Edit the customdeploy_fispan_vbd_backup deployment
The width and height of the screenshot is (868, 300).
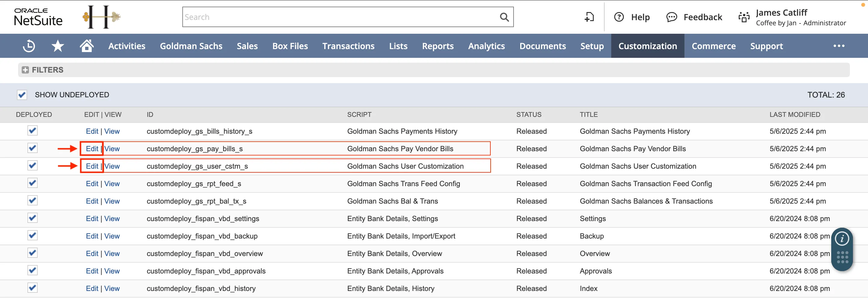tap(92, 236)
